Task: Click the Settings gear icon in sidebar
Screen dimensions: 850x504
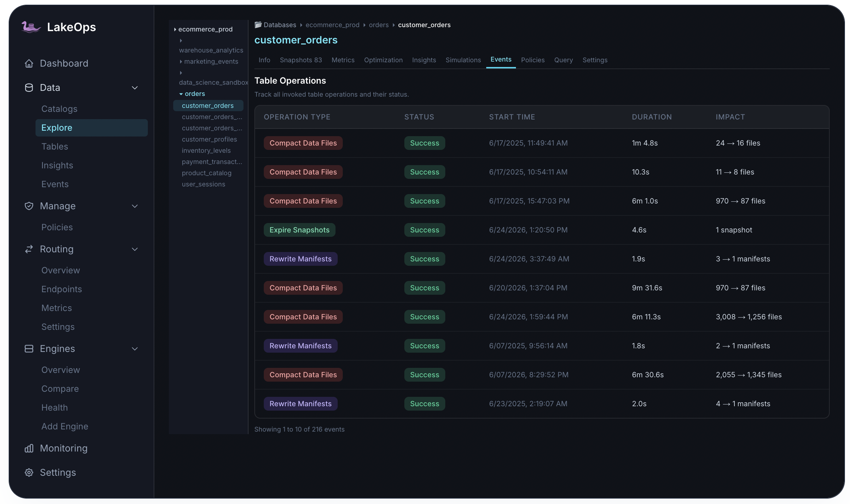Action: click(x=29, y=472)
